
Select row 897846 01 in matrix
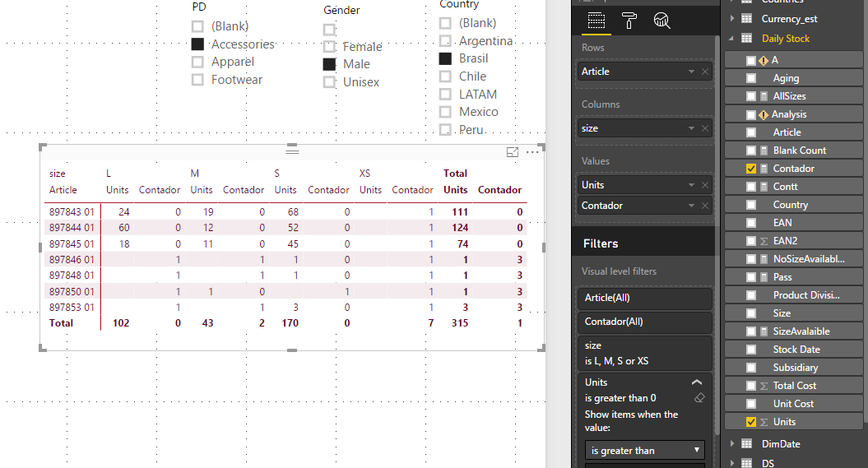(72, 259)
